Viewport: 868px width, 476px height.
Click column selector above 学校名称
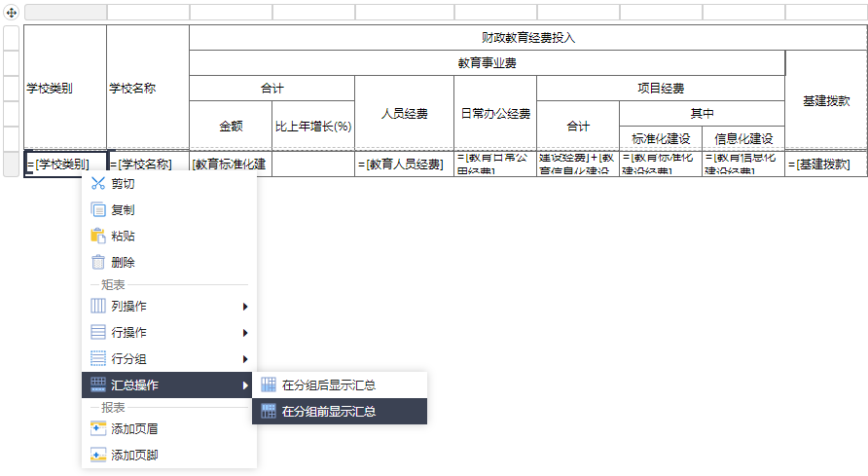pos(148,13)
